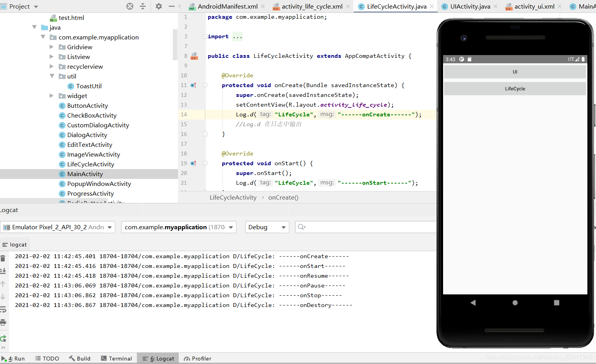The image size is (596, 364).
Task: Open the Profiler tool window
Action: 197,359
